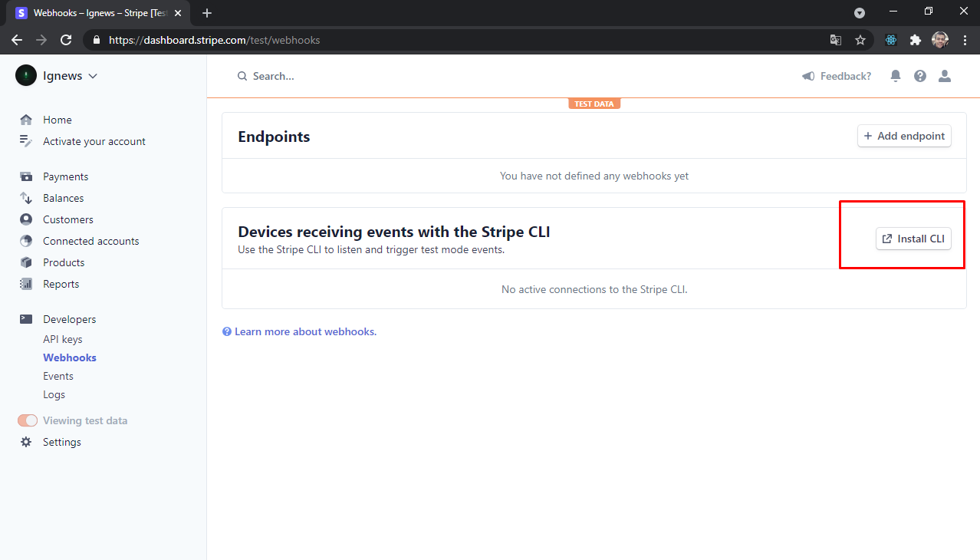Open notifications bell icon

tap(896, 76)
